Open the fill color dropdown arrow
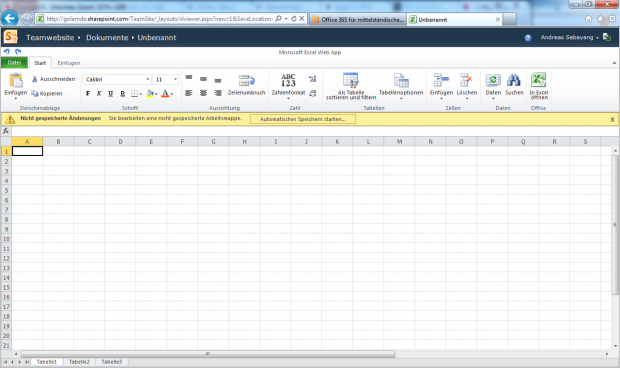This screenshot has height=368, width=620. (156, 94)
